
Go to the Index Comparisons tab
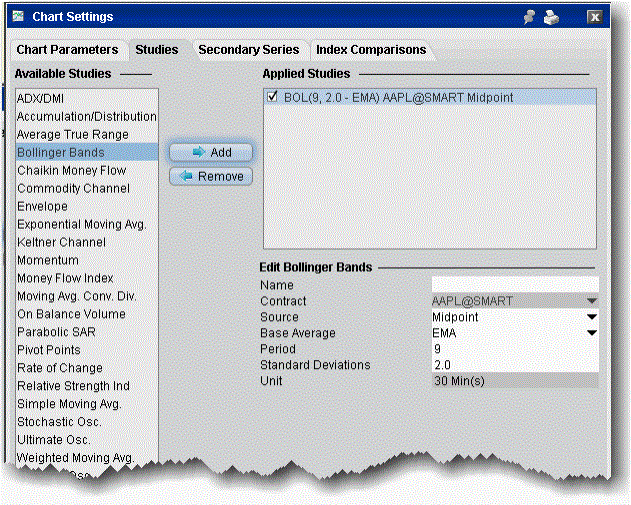click(371, 49)
